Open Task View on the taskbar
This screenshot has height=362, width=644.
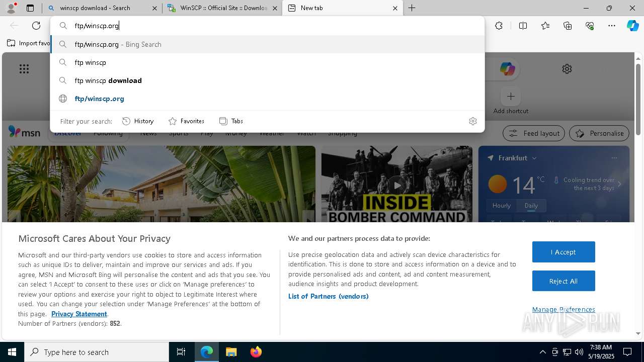coord(181,352)
